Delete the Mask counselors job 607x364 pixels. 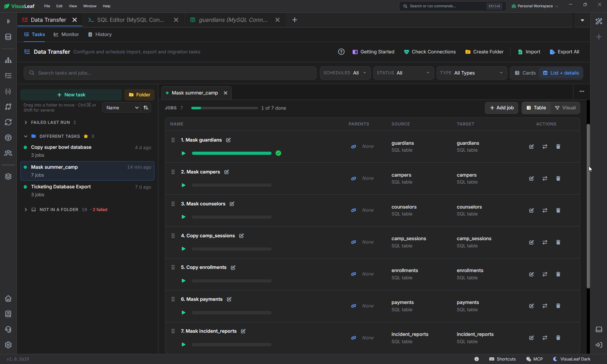pos(558,210)
